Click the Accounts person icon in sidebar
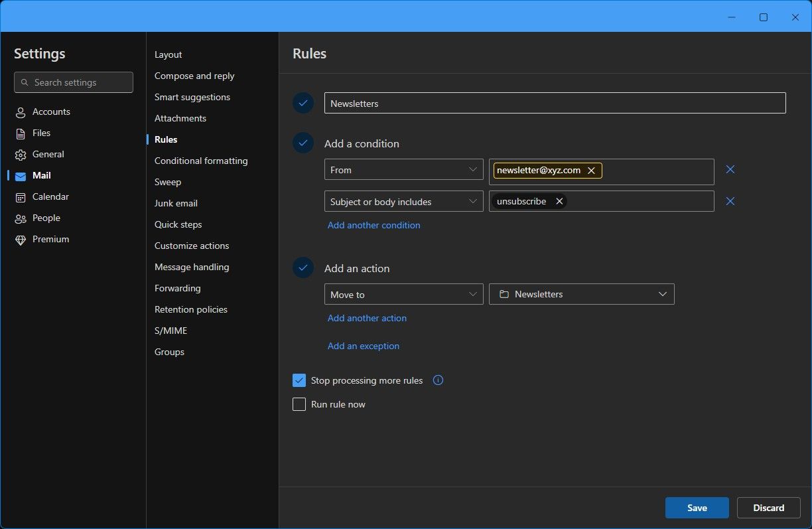Screen dimensions: 812x529 (x=21, y=112)
